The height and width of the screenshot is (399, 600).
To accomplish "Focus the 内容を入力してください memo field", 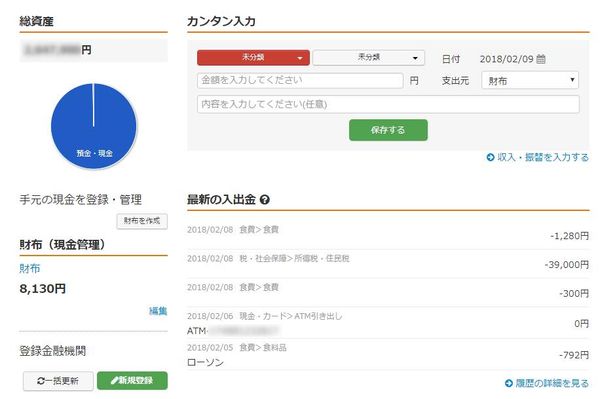I will click(x=388, y=104).
